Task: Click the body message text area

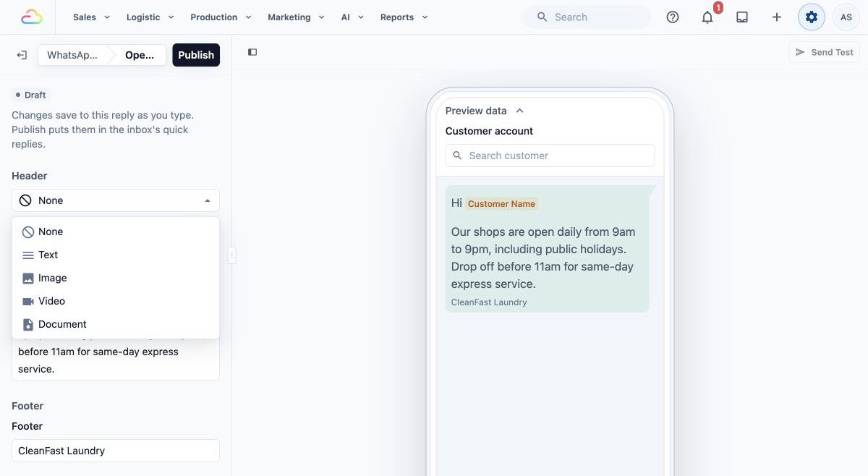Action: point(116,359)
